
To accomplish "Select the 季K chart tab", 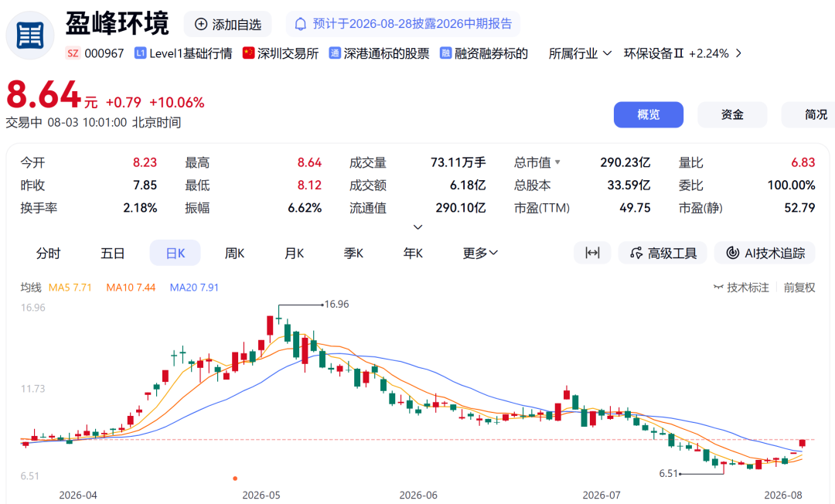I will [353, 253].
